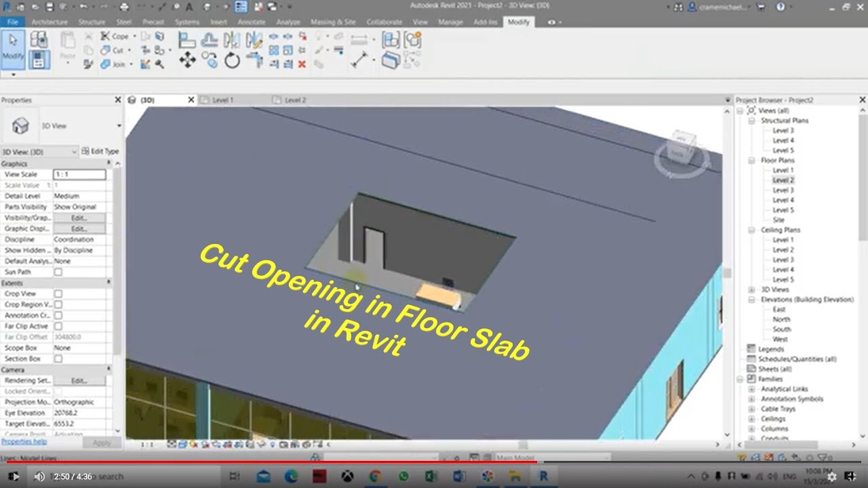Select Mirror - Pick Axis tool
Image resolution: width=868 pixels, height=488 pixels.
(x=231, y=40)
